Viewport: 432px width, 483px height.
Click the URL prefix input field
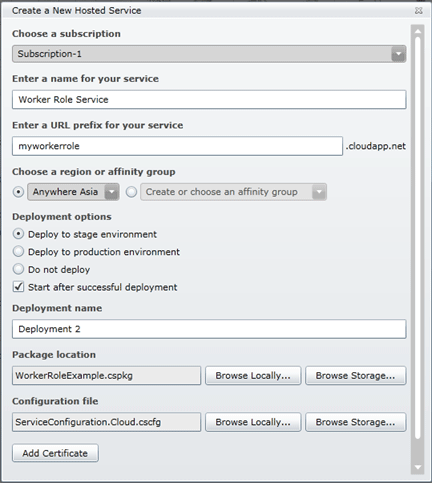[177, 146]
